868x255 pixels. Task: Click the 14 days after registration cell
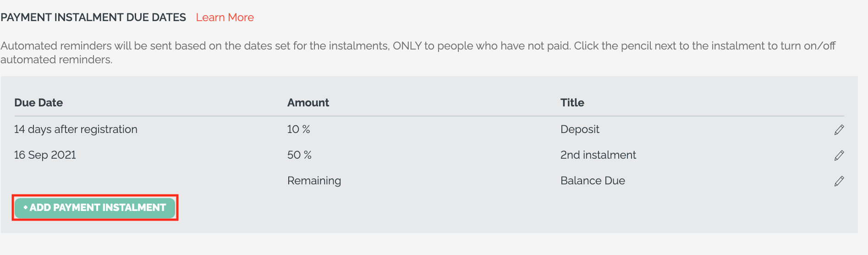tap(76, 129)
